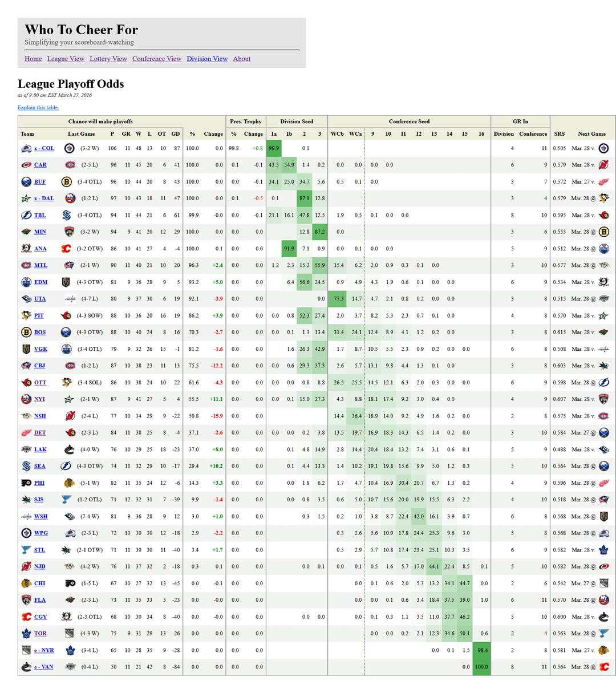Click the Calgary Flames logo beside CGY
Screen dimensions: 616x693
click(26, 617)
